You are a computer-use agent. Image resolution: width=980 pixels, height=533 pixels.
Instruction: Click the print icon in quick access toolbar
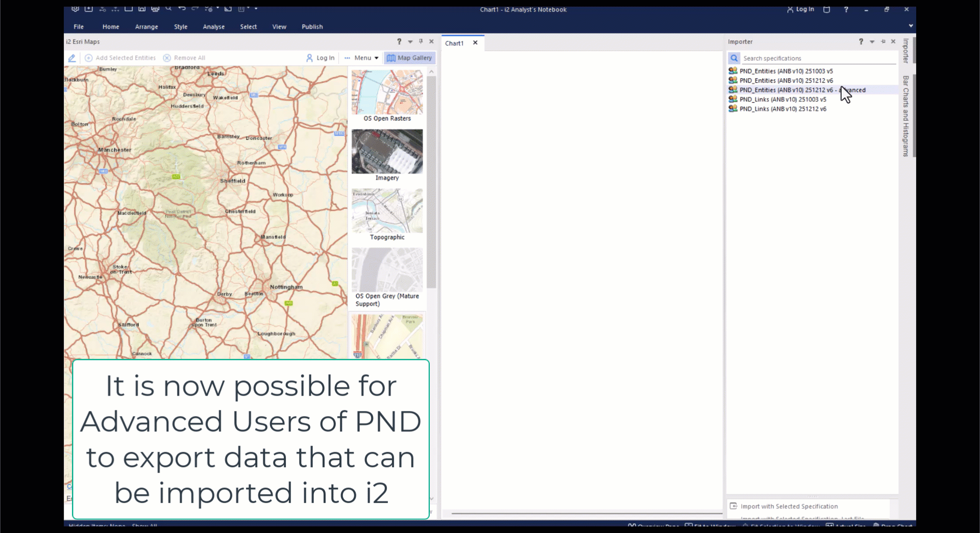click(x=155, y=9)
